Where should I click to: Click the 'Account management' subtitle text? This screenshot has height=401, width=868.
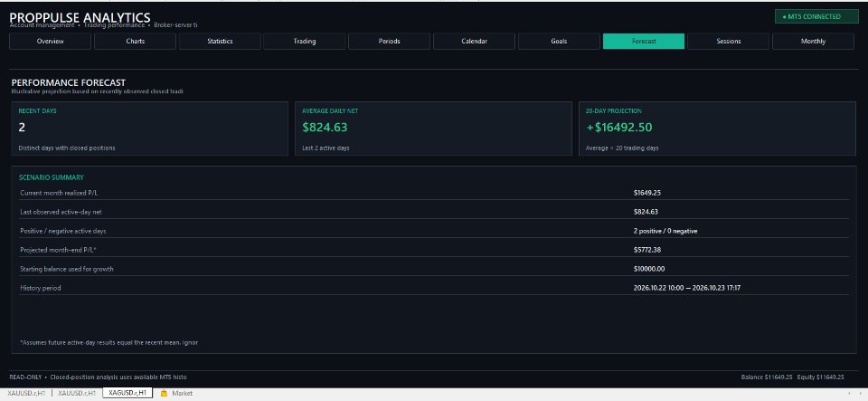(42, 25)
